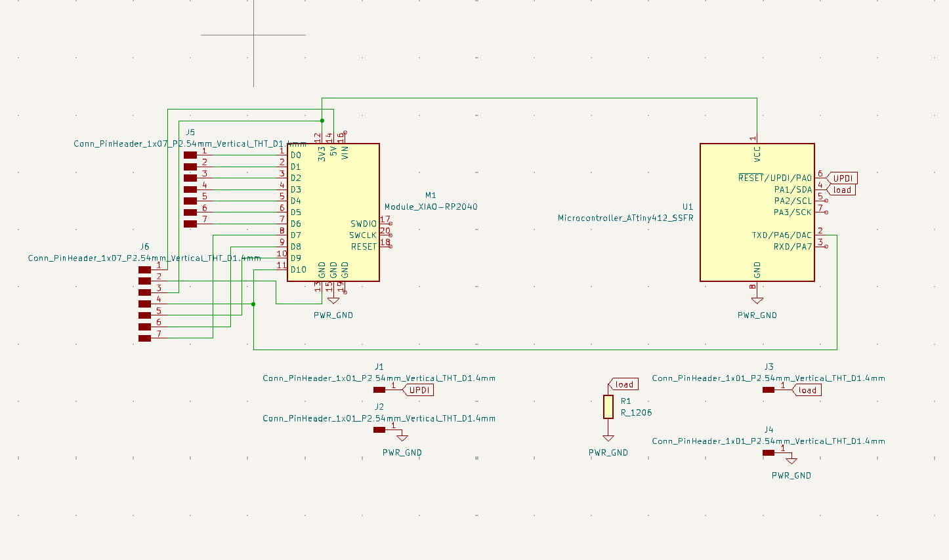The image size is (949, 560).
Task: Select the ATtiny412 microcontroller symbol body
Action: (x=757, y=212)
